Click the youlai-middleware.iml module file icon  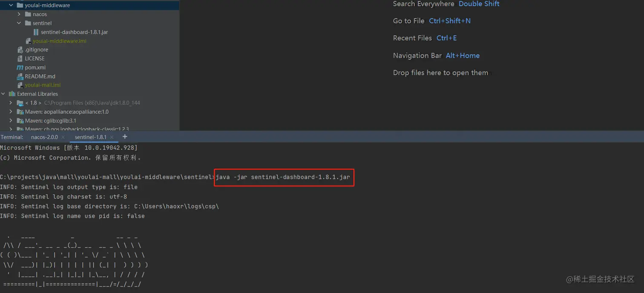(28, 41)
